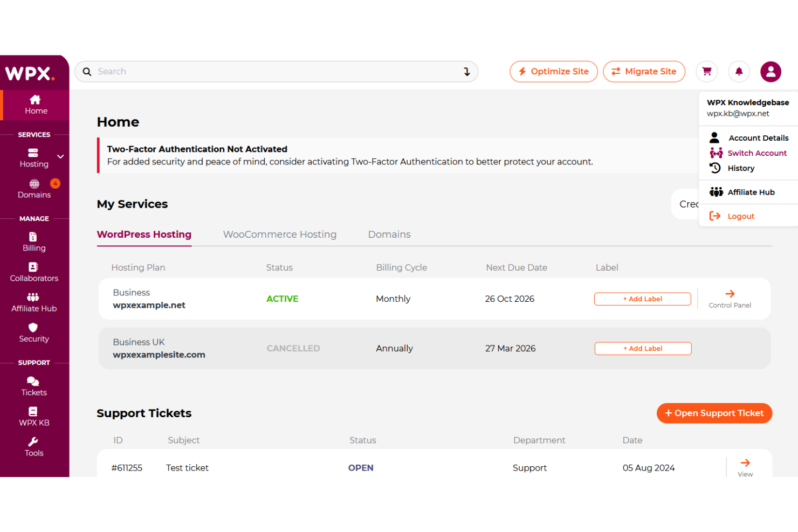Expand the Hosting sidebar chevron
The height and width of the screenshot is (532, 798).
coord(60,156)
